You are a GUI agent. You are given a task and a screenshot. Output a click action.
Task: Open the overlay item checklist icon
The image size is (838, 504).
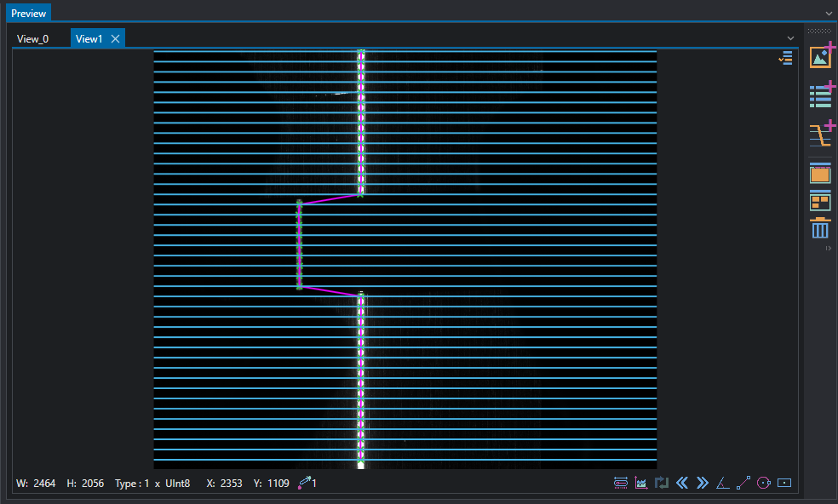(x=785, y=58)
